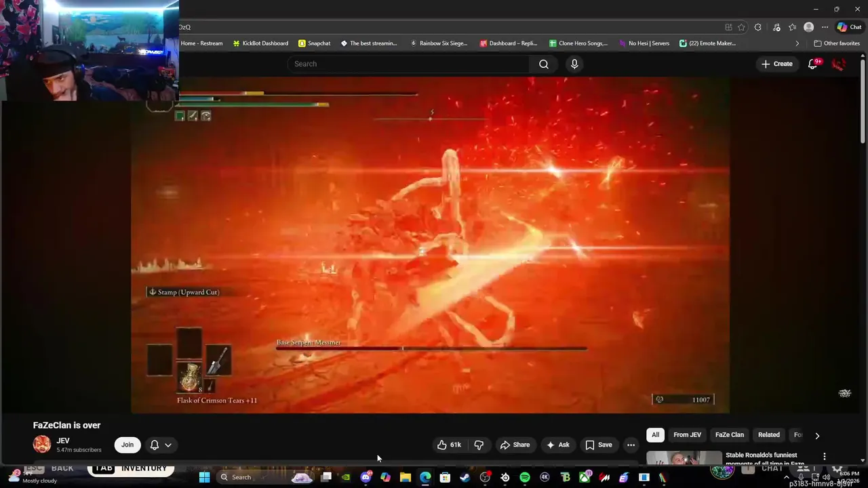Click the JEV channel name
The width and height of the screenshot is (868, 488).
[63, 441]
